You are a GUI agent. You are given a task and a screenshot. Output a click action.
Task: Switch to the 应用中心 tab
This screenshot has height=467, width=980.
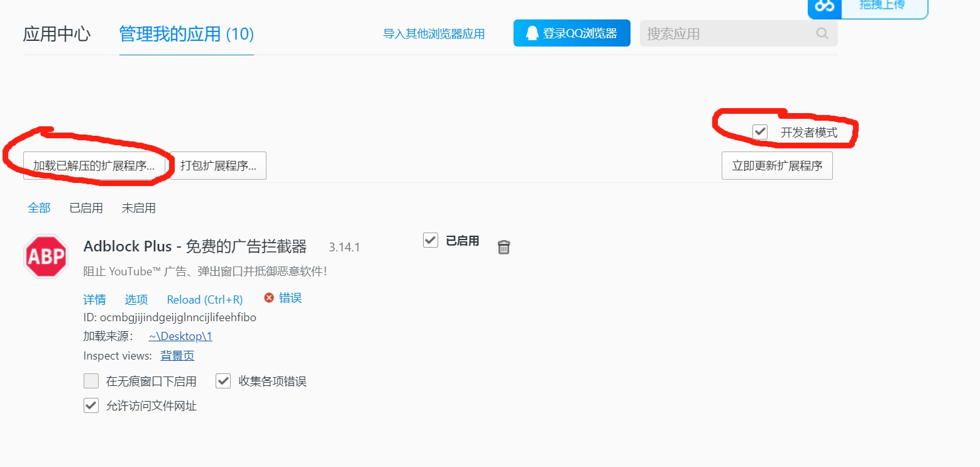pos(57,33)
